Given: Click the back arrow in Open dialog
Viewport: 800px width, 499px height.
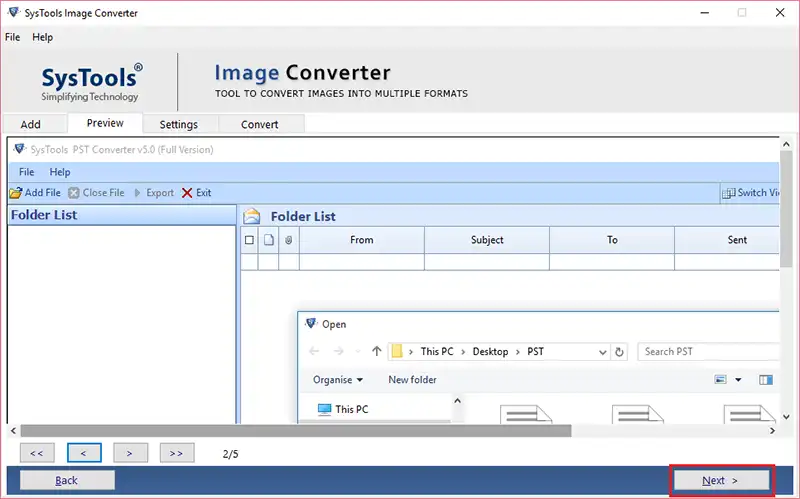Looking at the screenshot, I should pos(314,351).
